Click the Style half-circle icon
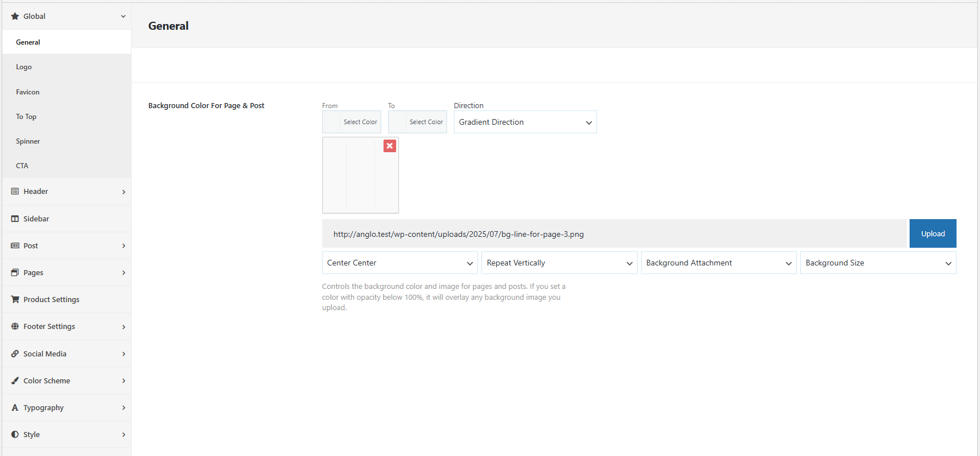 [x=15, y=435]
